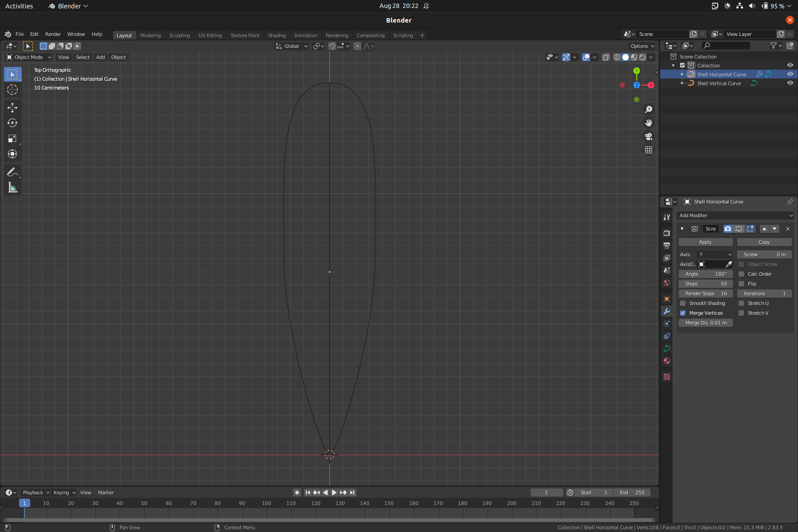
Task: Select the Move tool
Action: 12,107
